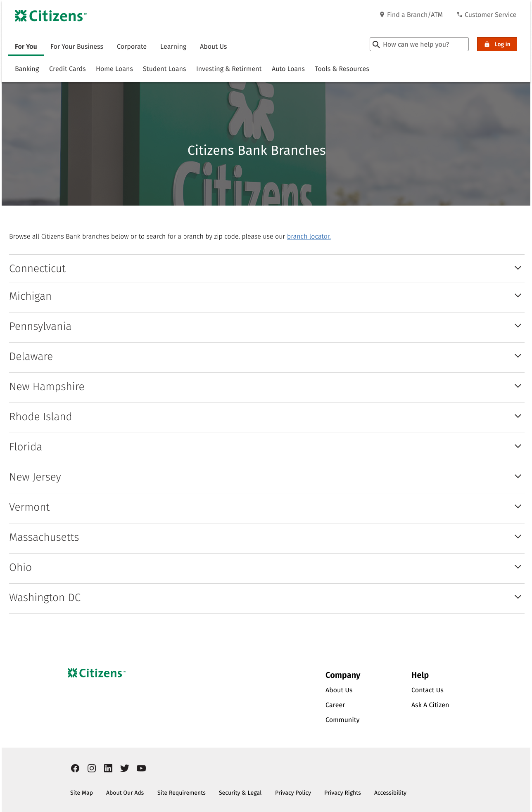The image size is (532, 812).
Task: Open the Instagram social icon
Action: coord(92,768)
